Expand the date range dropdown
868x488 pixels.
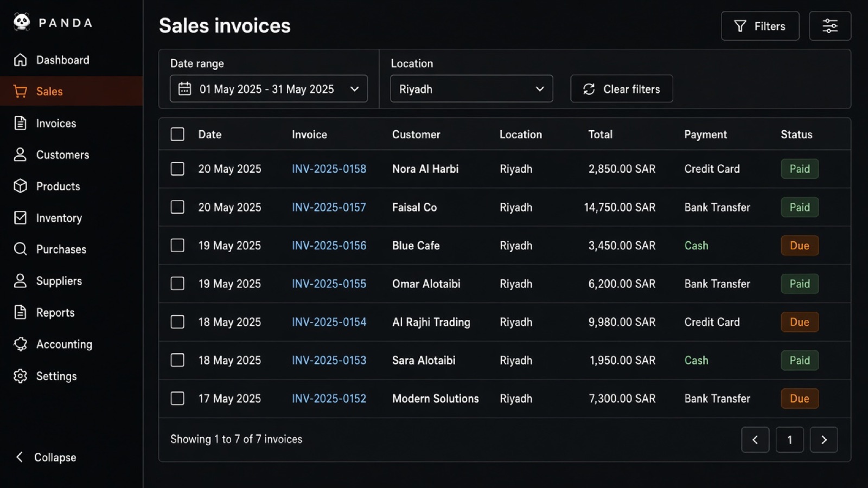click(x=269, y=88)
